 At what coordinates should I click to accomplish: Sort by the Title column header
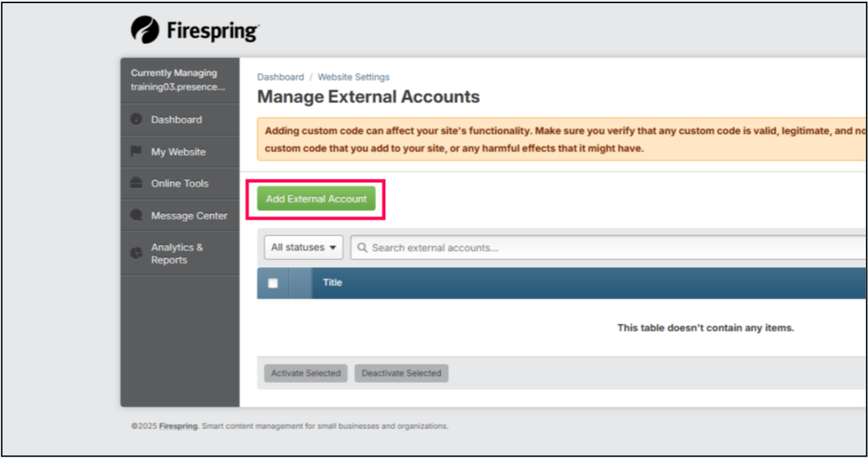pos(332,283)
